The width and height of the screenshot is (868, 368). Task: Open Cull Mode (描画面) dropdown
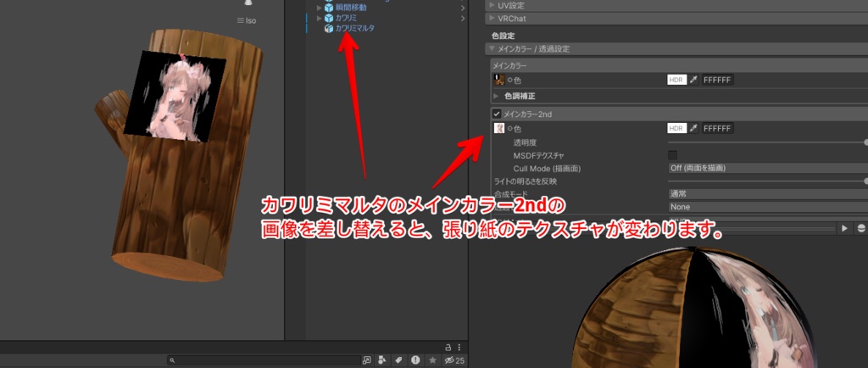pos(768,168)
